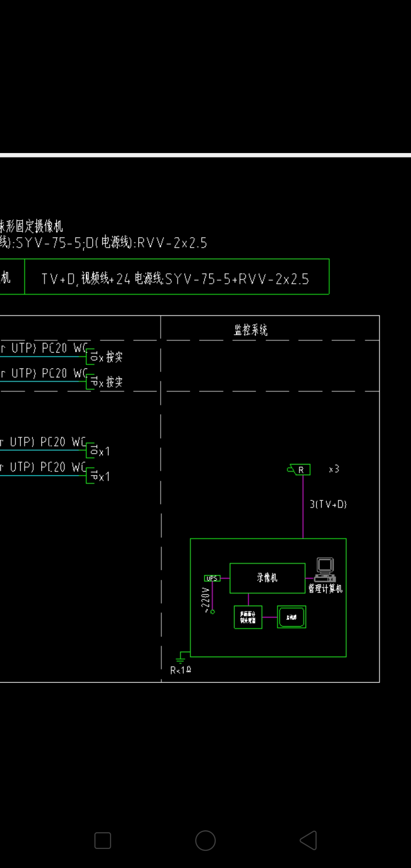Viewport: 411px width, 868px height.
Task: Select the TP socket symbol labeled x1
Action: click(92, 475)
